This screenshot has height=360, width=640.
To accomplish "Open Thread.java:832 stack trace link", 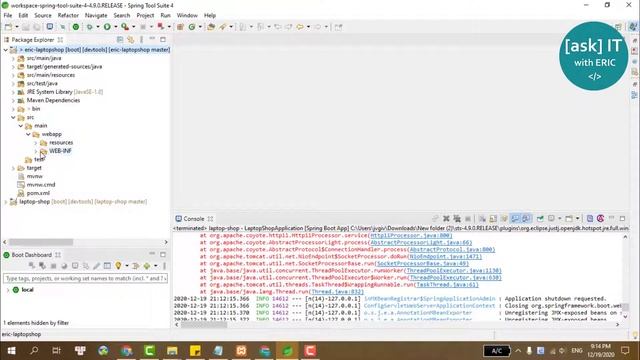I will pos(337,292).
